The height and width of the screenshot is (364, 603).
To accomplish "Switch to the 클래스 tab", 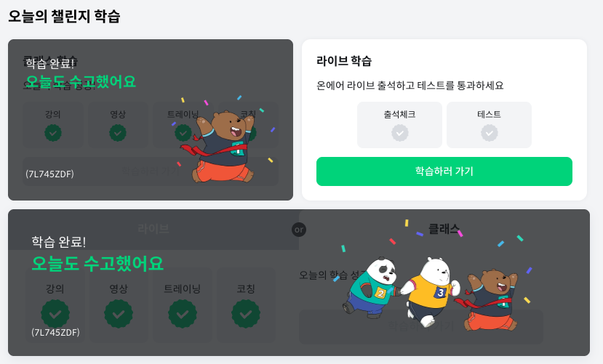I will tap(444, 230).
